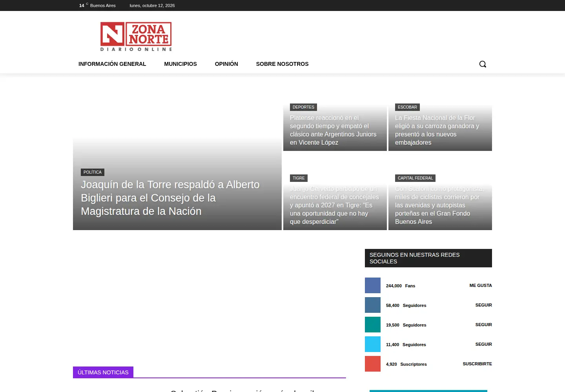Open the Información General menu

click(112, 64)
